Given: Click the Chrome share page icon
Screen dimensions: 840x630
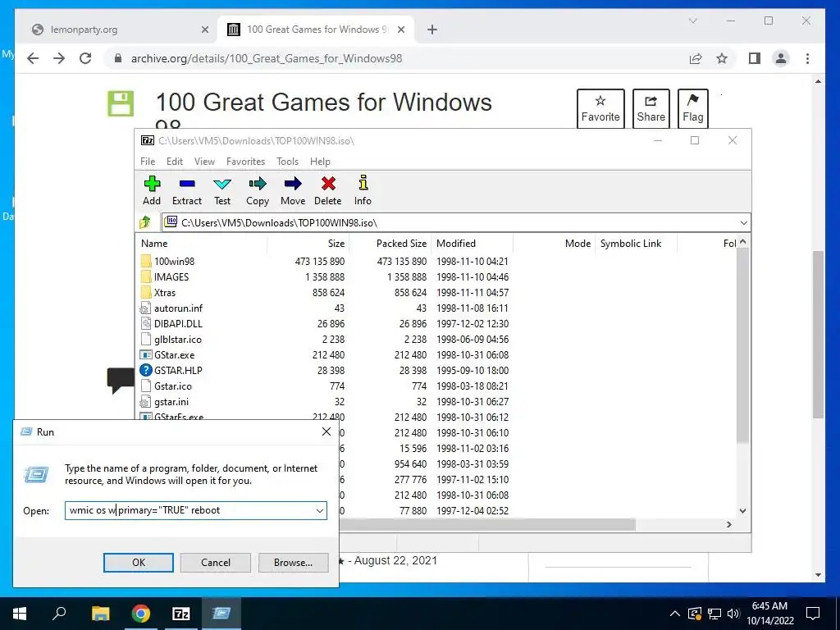Looking at the screenshot, I should 696,58.
